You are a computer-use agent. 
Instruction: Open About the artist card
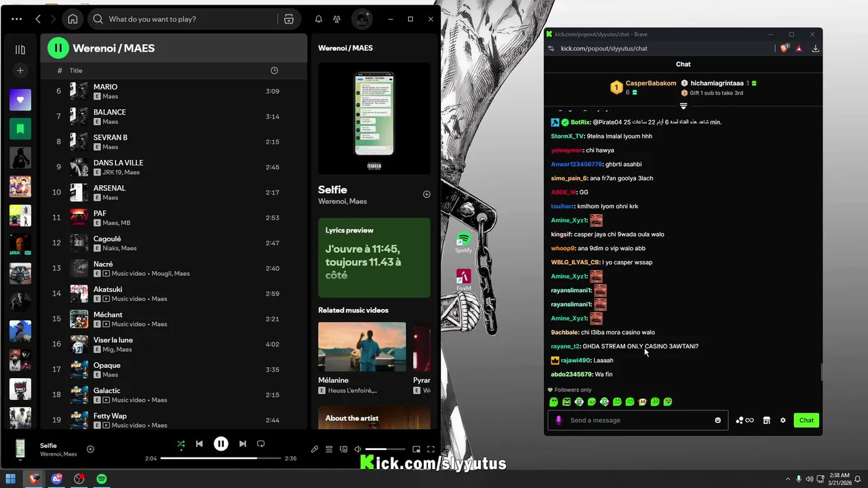[374, 418]
